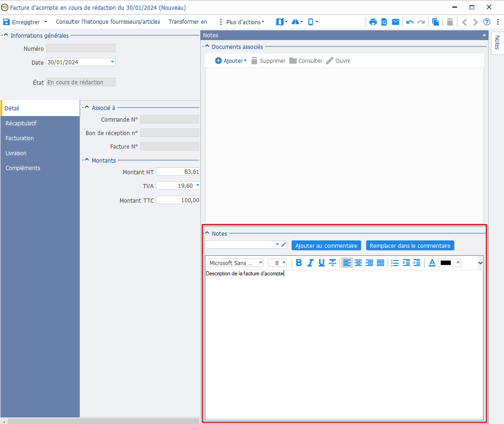Screen dimensions: 504x424
Task: Click the duplicate document icon
Action: point(436,22)
